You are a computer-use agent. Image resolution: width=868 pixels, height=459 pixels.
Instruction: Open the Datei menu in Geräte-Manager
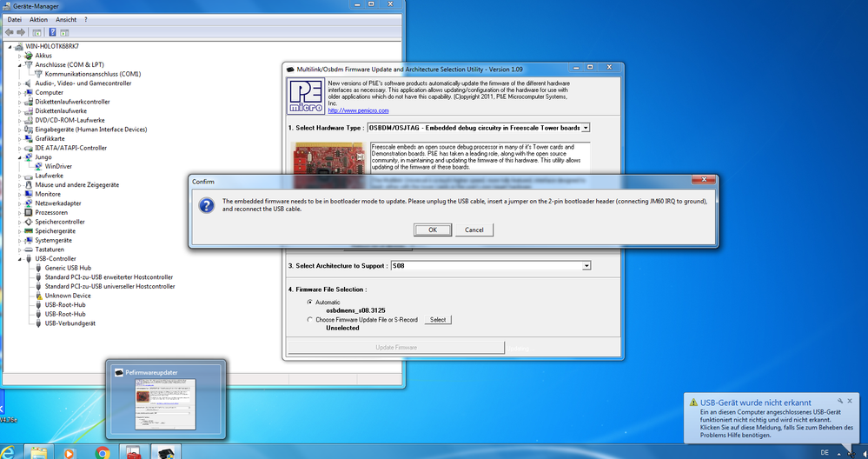coord(15,19)
